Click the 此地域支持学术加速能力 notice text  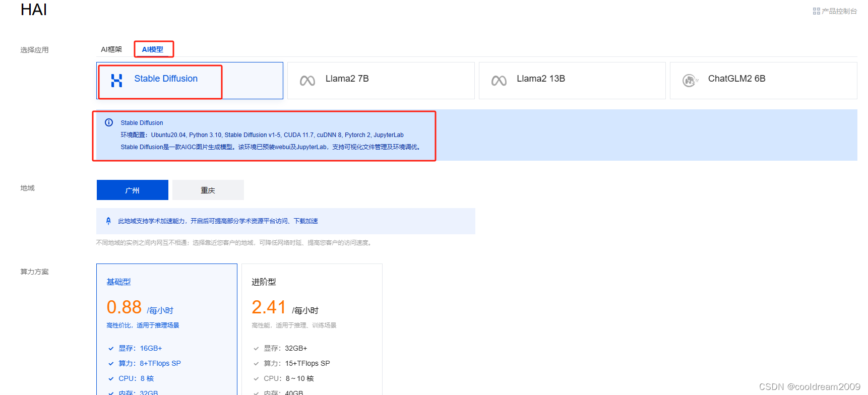point(218,221)
